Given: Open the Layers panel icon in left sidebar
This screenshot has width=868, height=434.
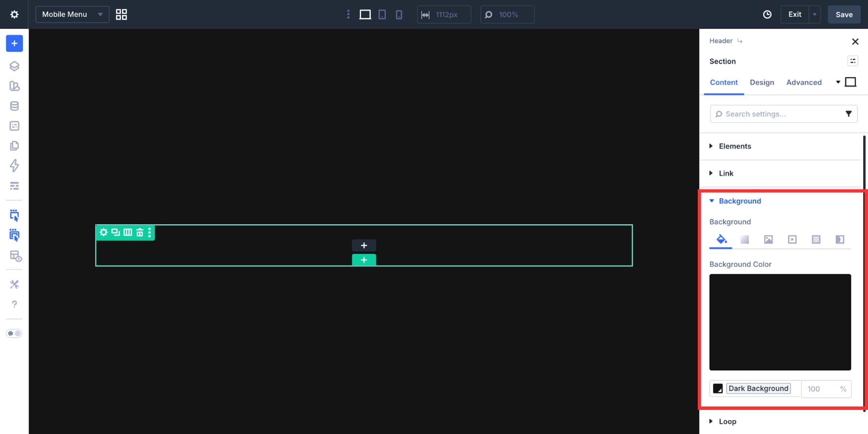Looking at the screenshot, I should coord(14,66).
